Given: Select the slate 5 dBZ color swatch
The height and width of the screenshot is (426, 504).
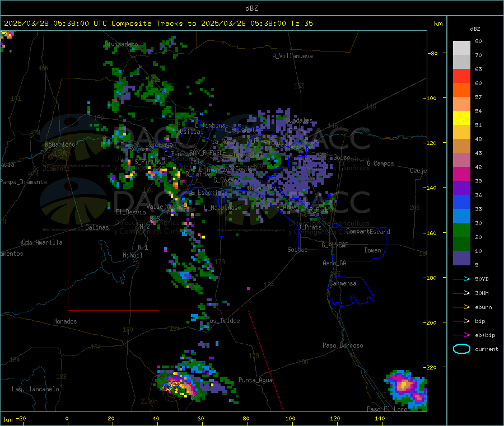Looking at the screenshot, I should click(461, 258).
